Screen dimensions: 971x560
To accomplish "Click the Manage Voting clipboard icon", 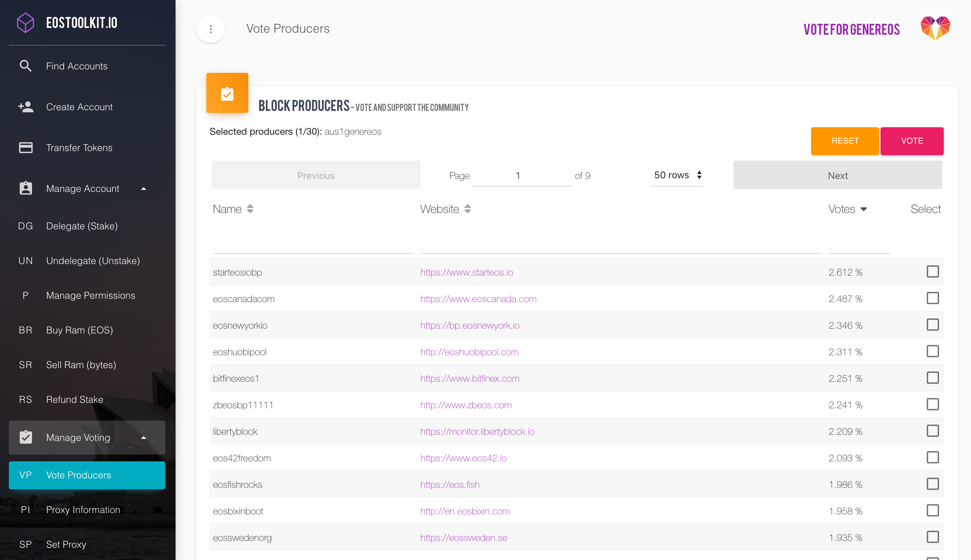I will 26,437.
